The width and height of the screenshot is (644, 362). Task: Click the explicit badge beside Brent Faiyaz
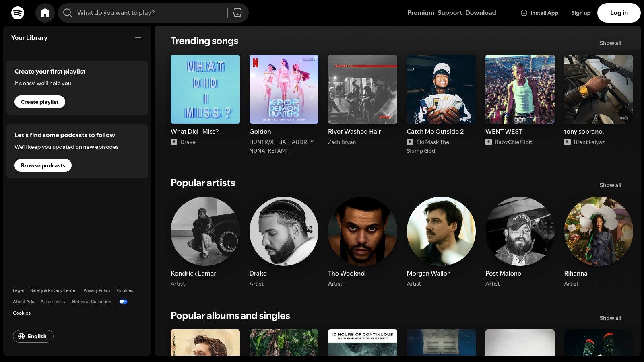pyautogui.click(x=568, y=142)
